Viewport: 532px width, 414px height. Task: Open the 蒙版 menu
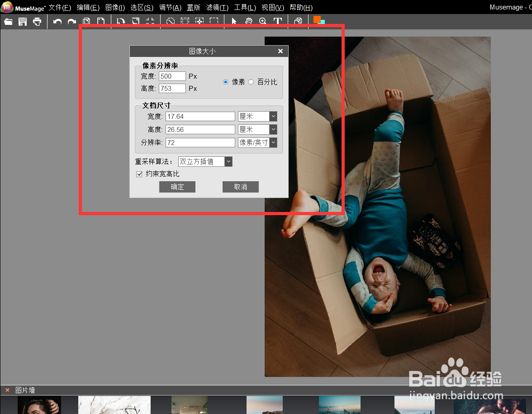194,8
